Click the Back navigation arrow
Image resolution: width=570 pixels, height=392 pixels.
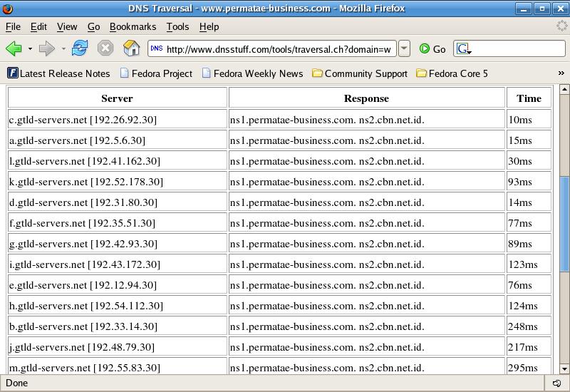point(14,48)
